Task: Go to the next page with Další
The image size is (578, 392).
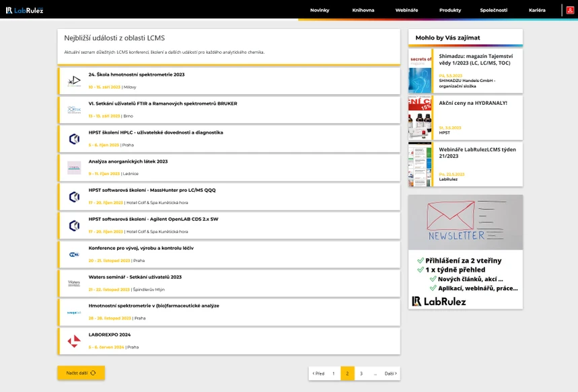Action: [390, 373]
